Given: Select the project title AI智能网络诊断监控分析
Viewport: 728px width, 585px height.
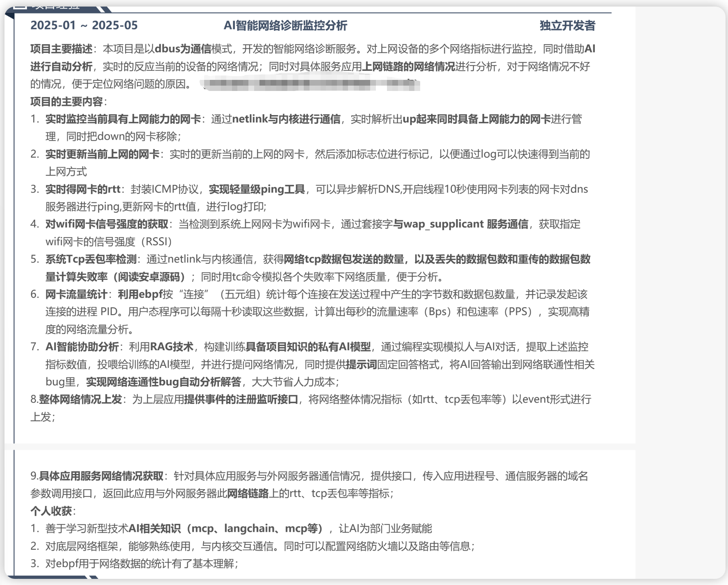Looking at the screenshot, I should coord(285,25).
